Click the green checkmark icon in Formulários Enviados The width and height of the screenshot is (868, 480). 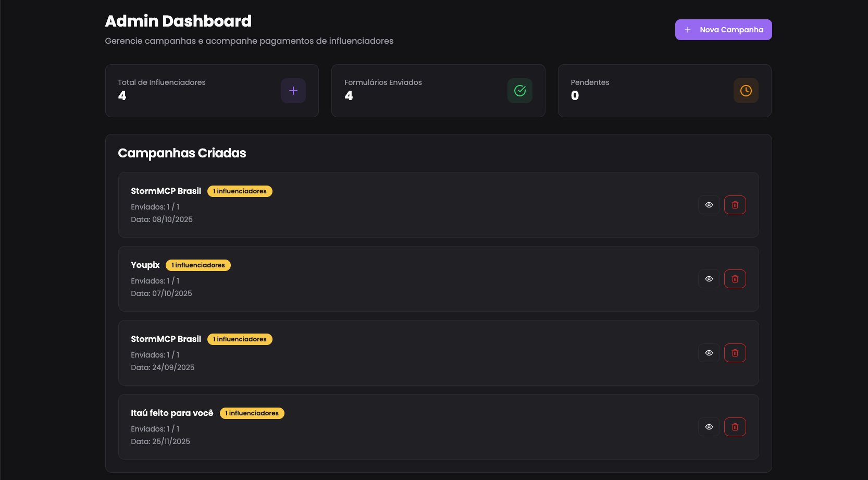tap(520, 91)
